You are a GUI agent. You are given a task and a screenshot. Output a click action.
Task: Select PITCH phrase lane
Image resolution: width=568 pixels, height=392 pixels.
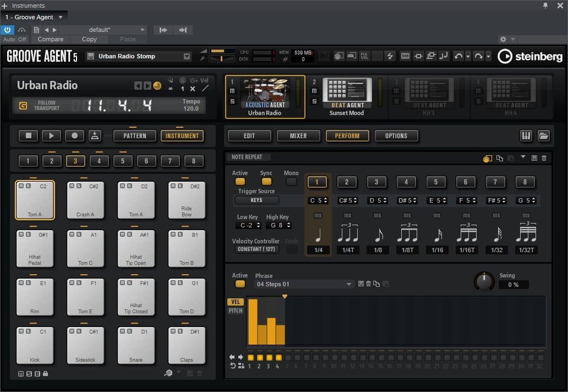[236, 311]
